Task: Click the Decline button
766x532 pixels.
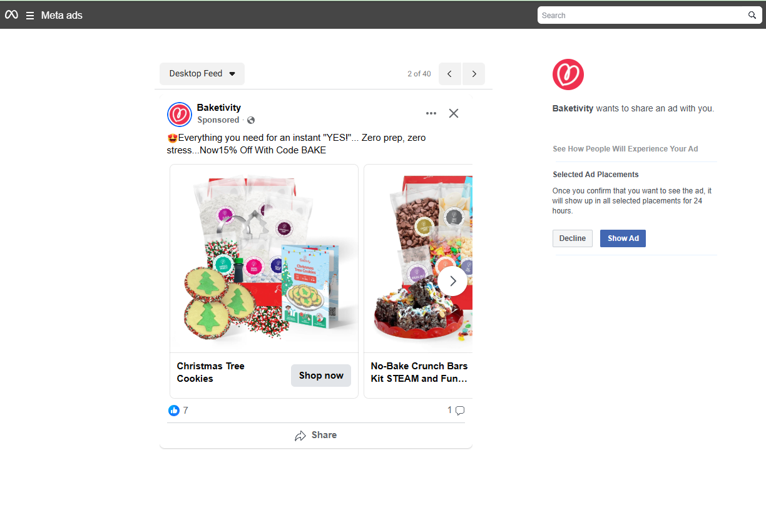Action: click(573, 238)
